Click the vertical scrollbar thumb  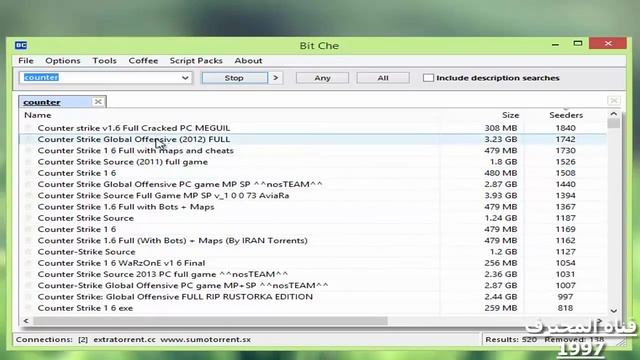click(613, 124)
